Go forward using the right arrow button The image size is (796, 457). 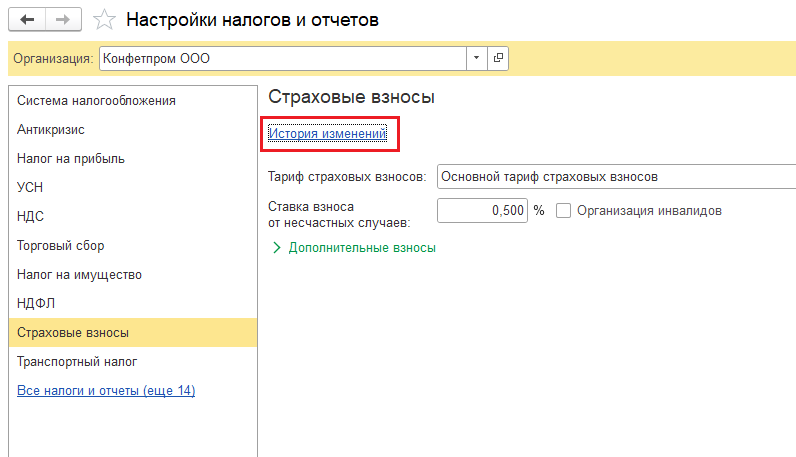point(63,20)
